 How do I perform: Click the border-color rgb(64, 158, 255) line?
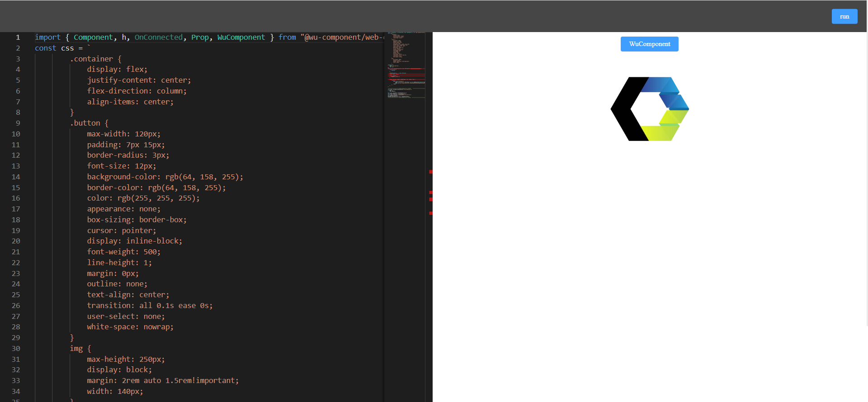pyautogui.click(x=156, y=188)
